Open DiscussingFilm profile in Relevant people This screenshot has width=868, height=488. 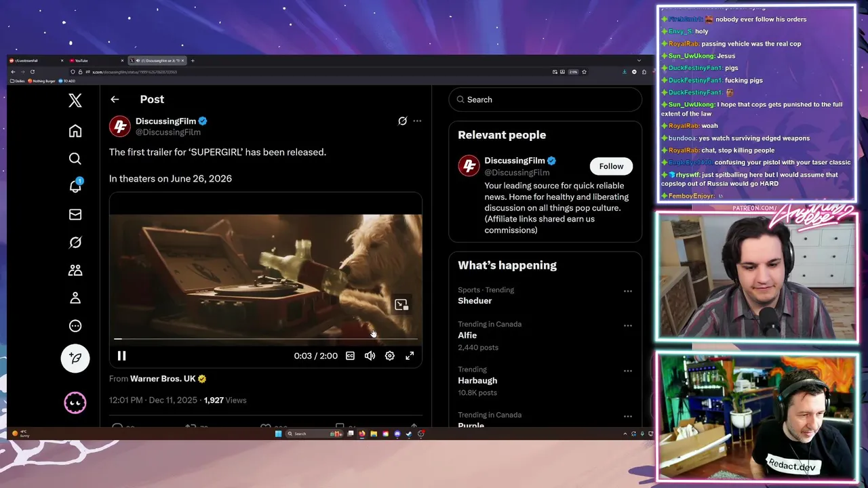coord(514,161)
